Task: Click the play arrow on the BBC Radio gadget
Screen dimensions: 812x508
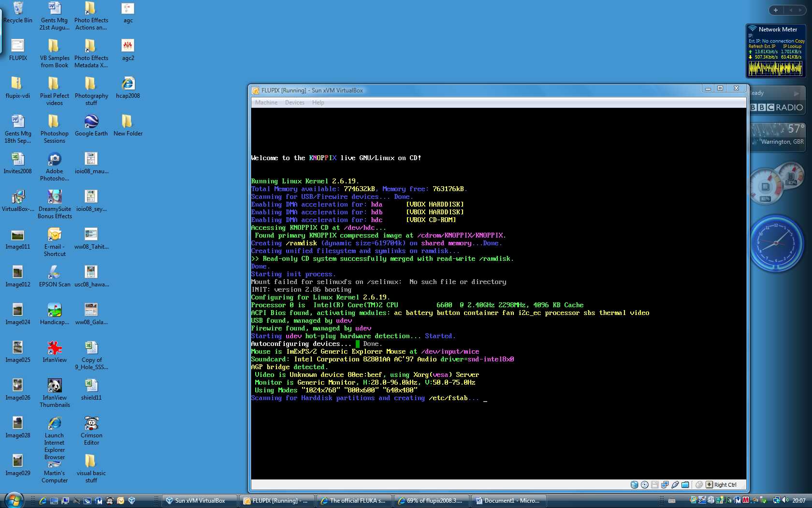Action: 796,93
